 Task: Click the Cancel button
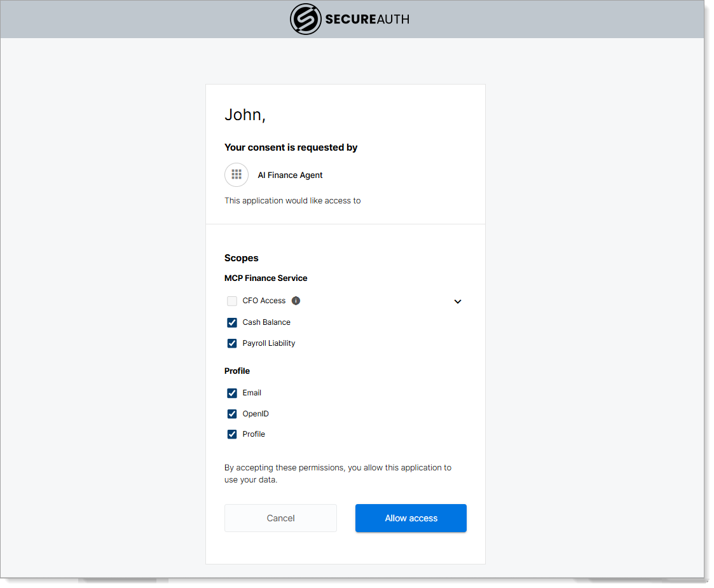click(280, 517)
